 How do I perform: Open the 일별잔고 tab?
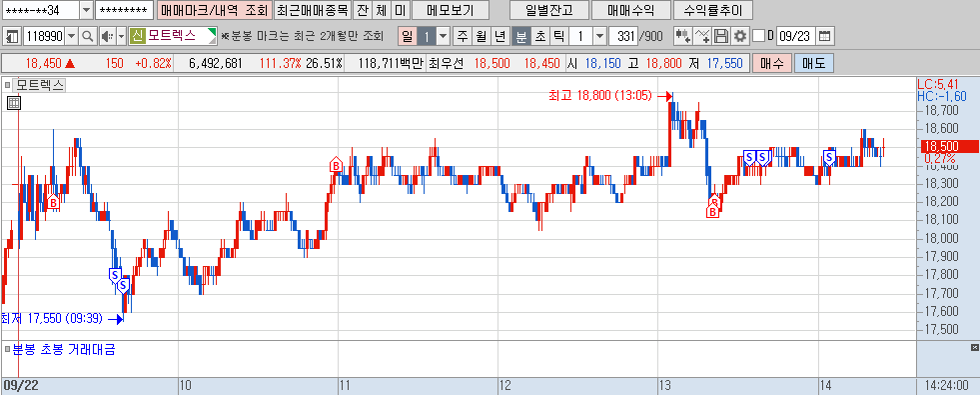tap(548, 10)
